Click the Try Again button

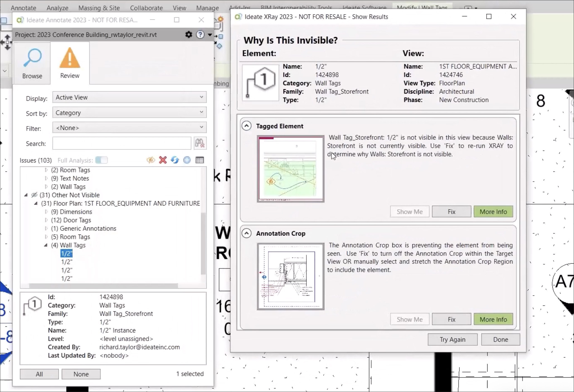pos(453,339)
